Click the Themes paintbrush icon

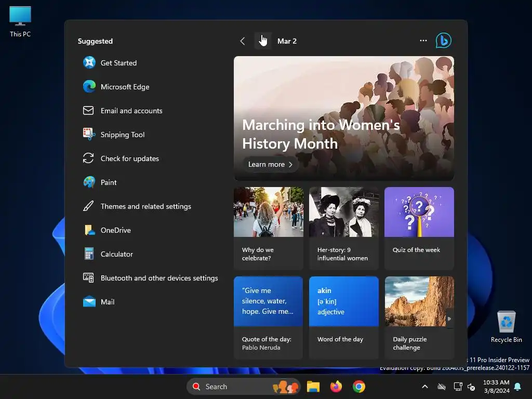[x=88, y=206]
